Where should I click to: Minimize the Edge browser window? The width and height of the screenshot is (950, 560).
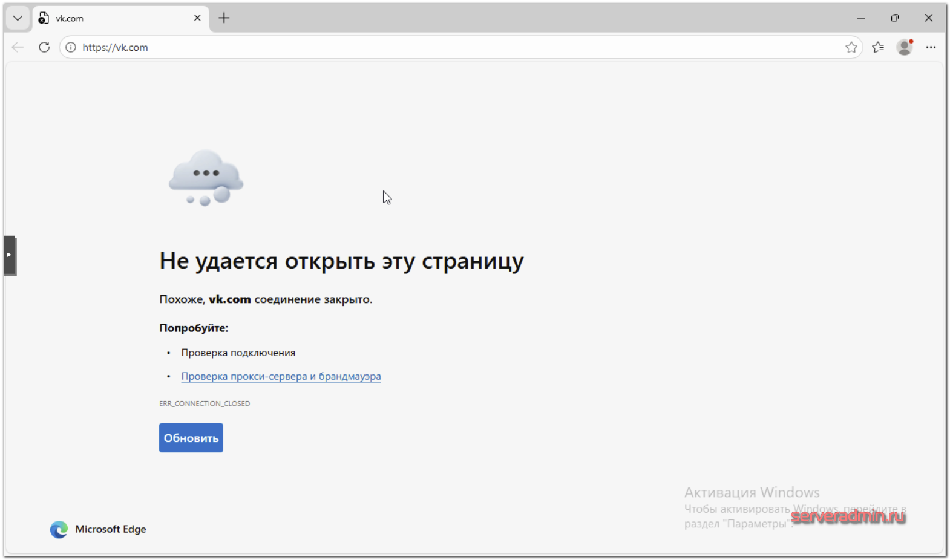tap(861, 18)
